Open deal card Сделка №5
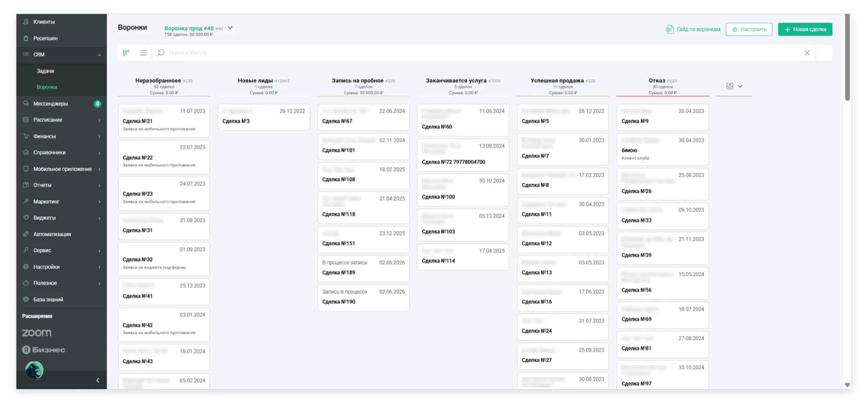 click(x=563, y=117)
